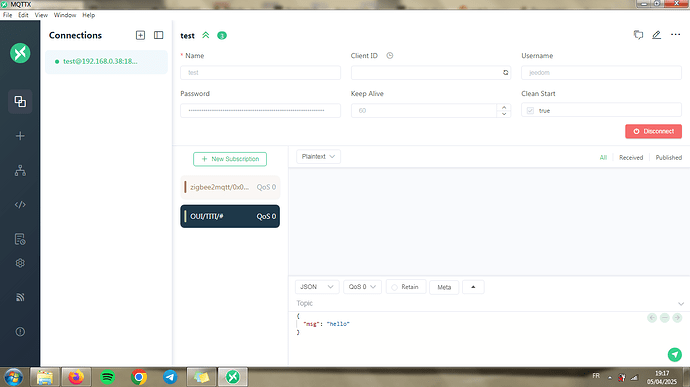This screenshot has height=387, width=690.
Task: Open the Viewer tree icon in sidebar
Action: pyautogui.click(x=20, y=170)
